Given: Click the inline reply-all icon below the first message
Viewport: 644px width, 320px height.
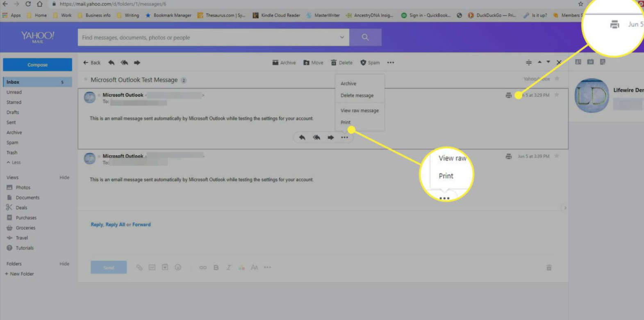Looking at the screenshot, I should pyautogui.click(x=316, y=137).
